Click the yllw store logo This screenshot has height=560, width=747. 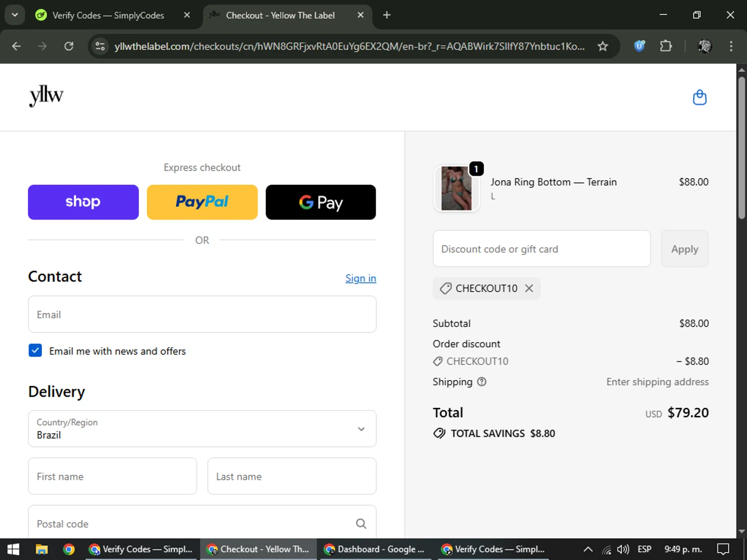[x=46, y=95]
